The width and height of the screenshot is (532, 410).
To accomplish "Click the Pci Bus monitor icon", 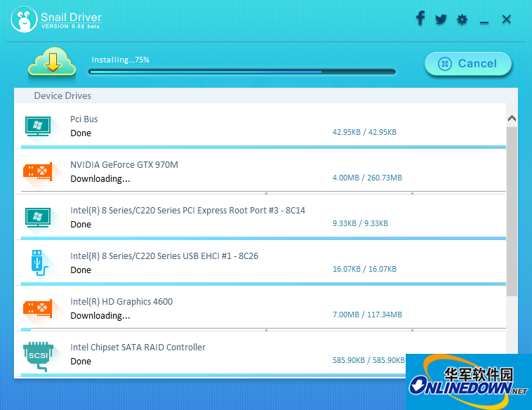I will tap(38, 126).
